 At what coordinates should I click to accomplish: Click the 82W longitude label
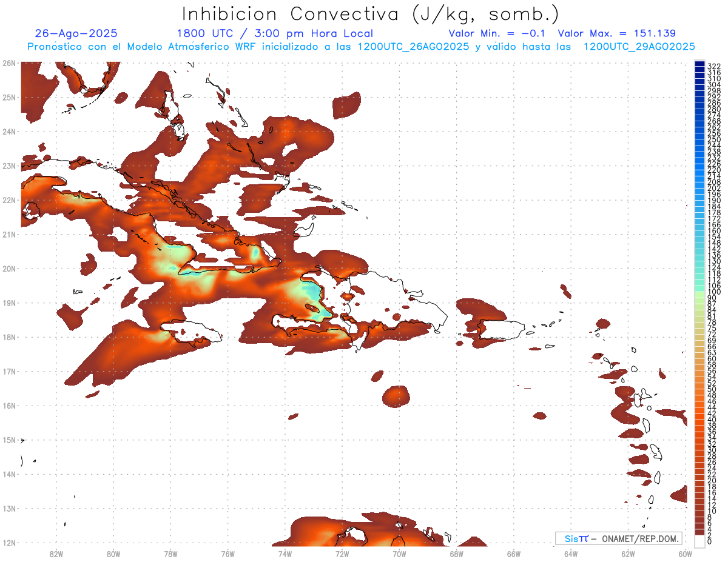coord(56,554)
